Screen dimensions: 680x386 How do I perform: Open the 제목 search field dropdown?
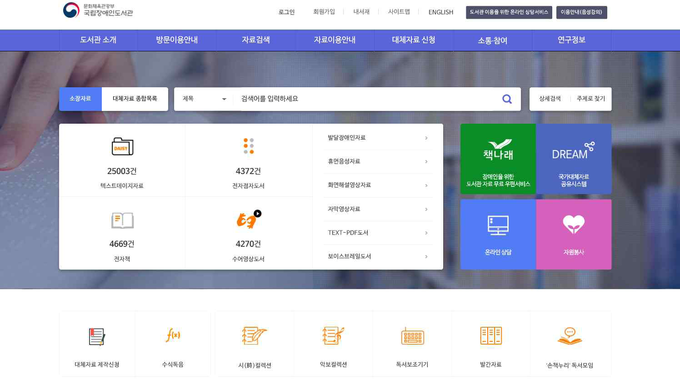click(x=204, y=99)
